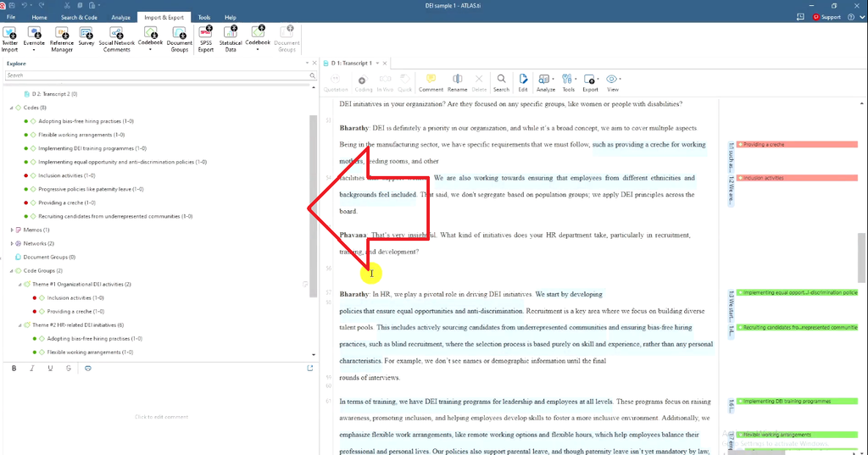Viewport: 868px width, 455px height.
Task: Apply bold in the comment editor
Action: 14,368
